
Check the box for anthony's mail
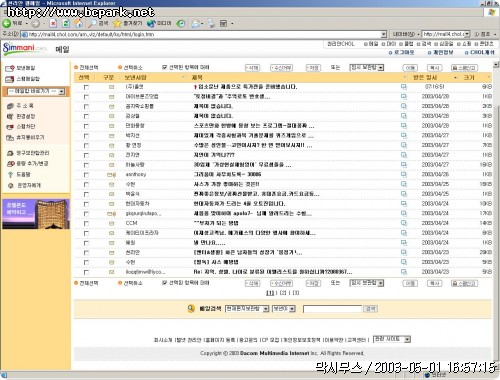86,175
